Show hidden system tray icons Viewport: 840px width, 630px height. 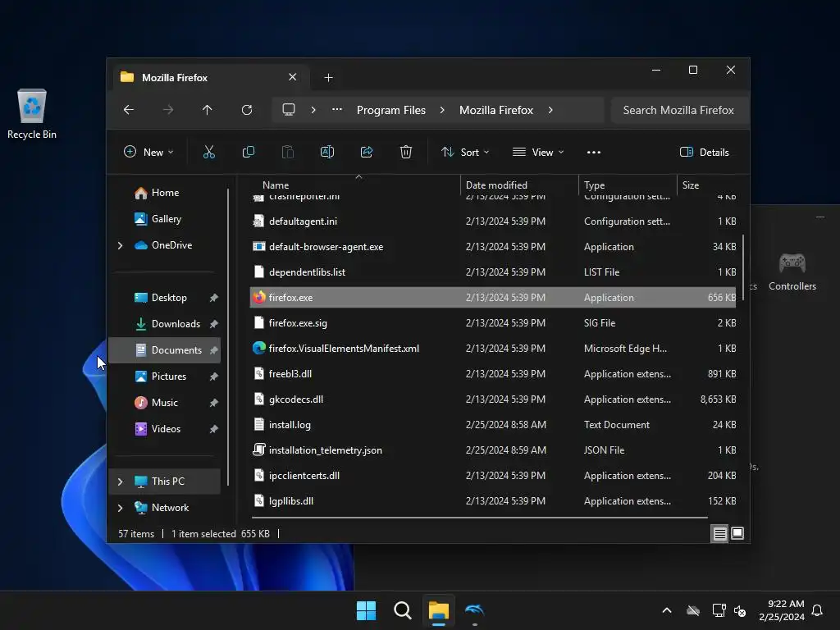click(x=667, y=610)
